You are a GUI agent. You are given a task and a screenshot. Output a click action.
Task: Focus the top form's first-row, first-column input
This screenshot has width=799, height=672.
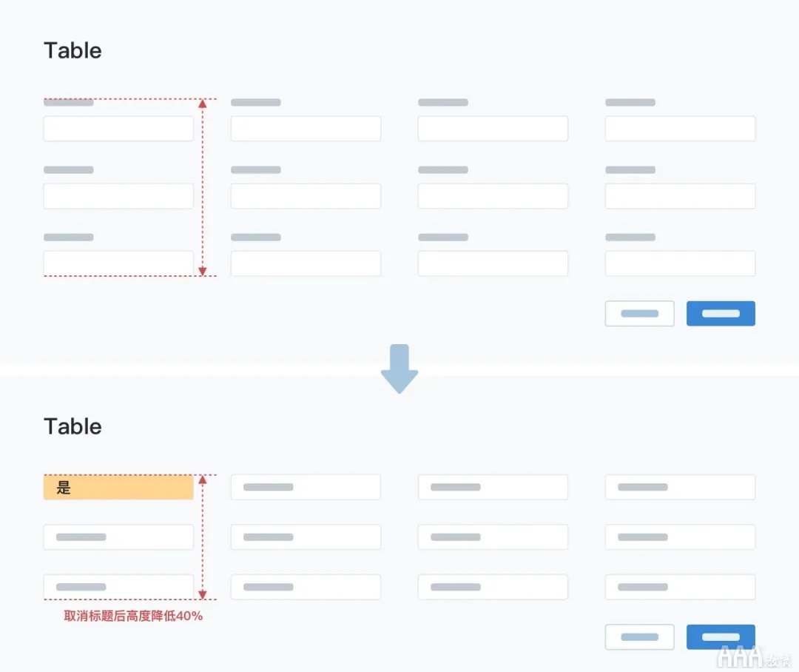click(x=118, y=129)
